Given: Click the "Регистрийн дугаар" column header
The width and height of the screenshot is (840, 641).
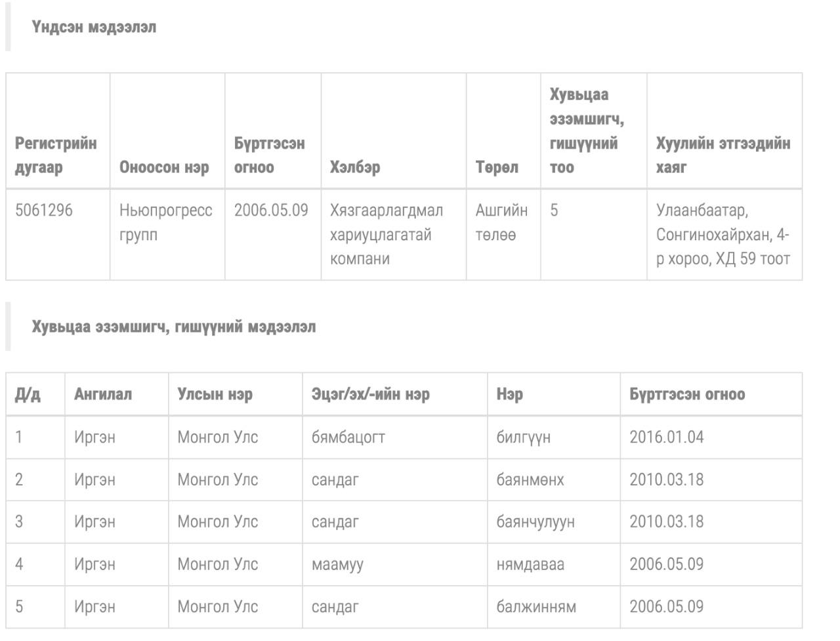Looking at the screenshot, I should (56, 155).
